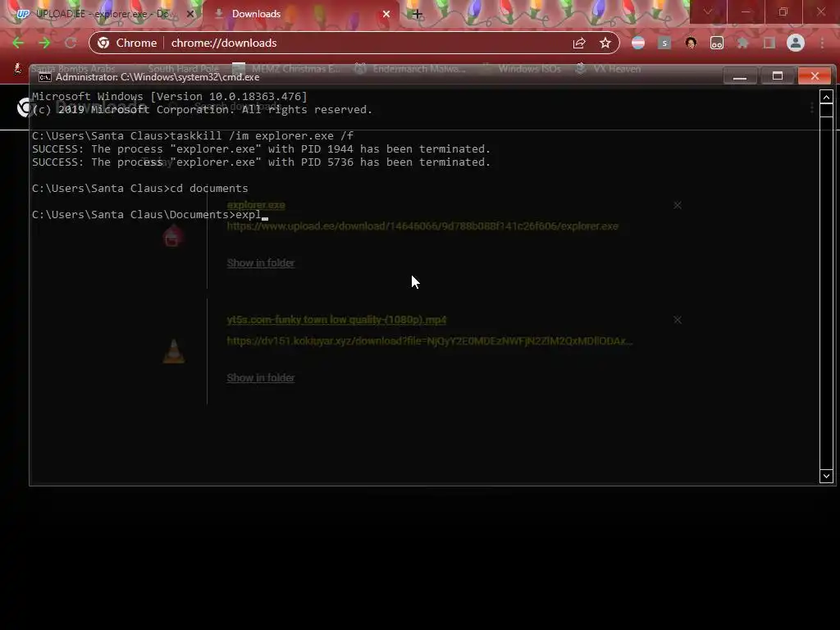Click the explorer.exe file type icon
Screen dimensions: 840x630
[173, 235]
